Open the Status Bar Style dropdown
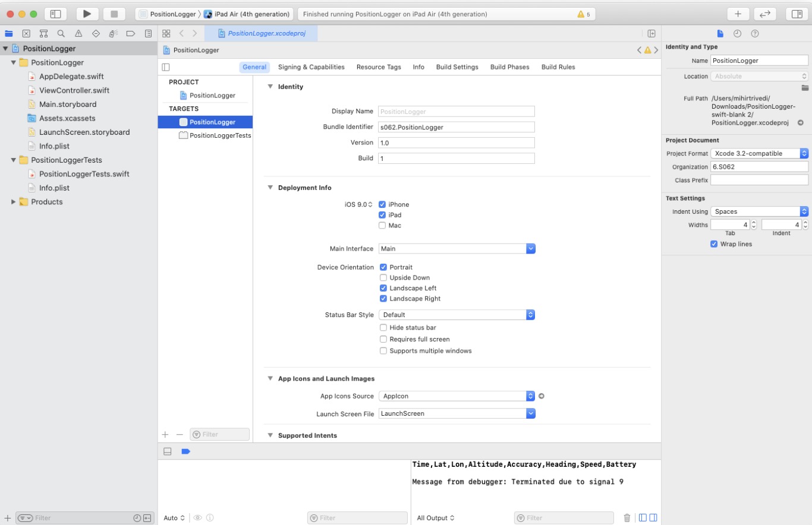Image resolution: width=812 pixels, height=525 pixels. pyautogui.click(x=457, y=315)
